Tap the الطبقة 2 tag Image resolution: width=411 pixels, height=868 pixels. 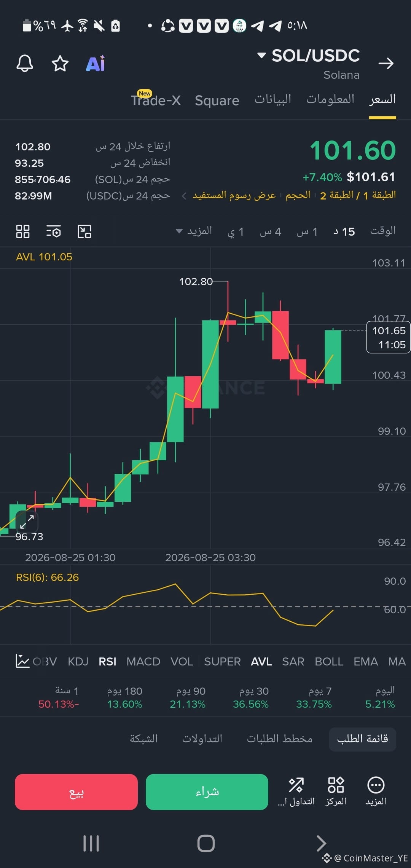[337, 195]
